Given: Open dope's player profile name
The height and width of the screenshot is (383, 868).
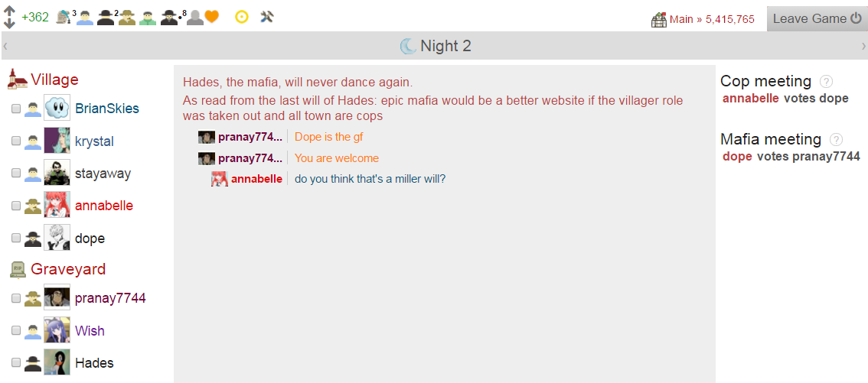Looking at the screenshot, I should pyautogui.click(x=90, y=239).
